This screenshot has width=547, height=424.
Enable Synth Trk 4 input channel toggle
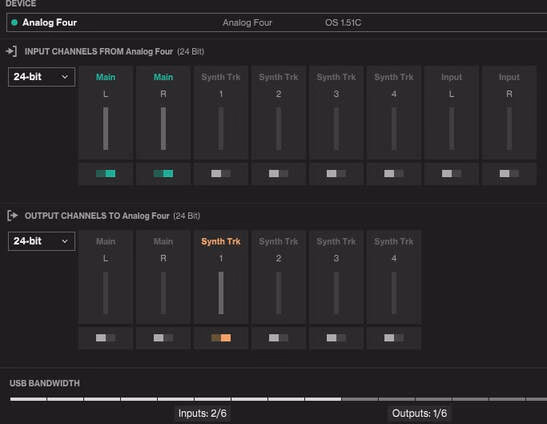[x=394, y=173]
